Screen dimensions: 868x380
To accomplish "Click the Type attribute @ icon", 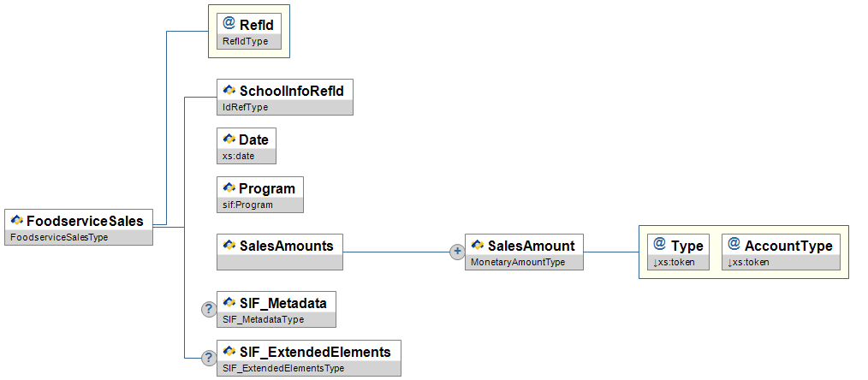I will click(660, 245).
